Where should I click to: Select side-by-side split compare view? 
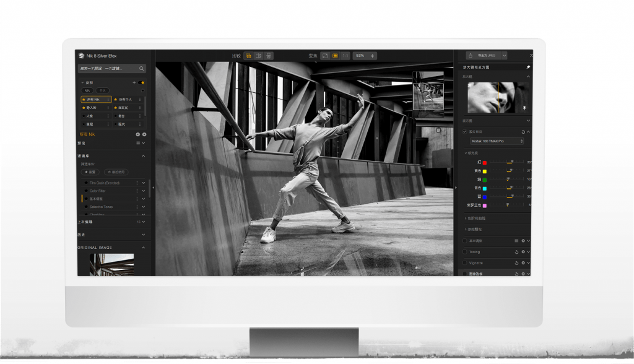pyautogui.click(x=258, y=56)
